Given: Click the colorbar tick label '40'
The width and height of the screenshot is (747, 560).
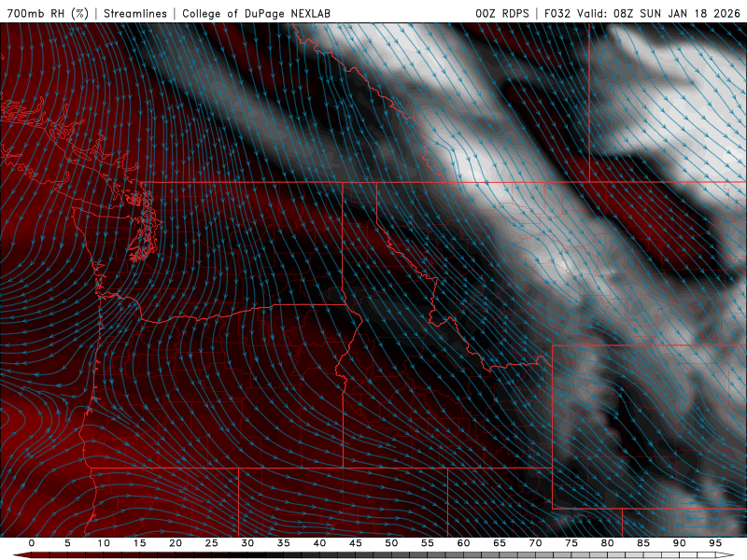Looking at the screenshot, I should tap(319, 543).
